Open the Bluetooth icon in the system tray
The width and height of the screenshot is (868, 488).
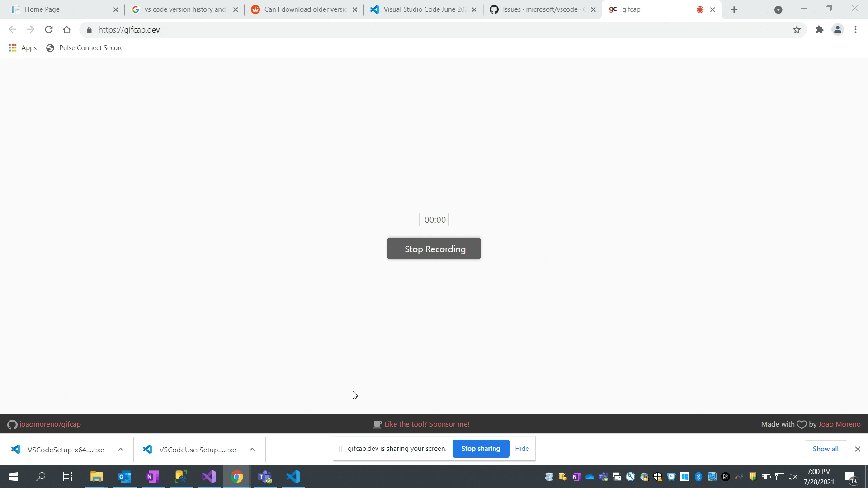pyautogui.click(x=698, y=477)
